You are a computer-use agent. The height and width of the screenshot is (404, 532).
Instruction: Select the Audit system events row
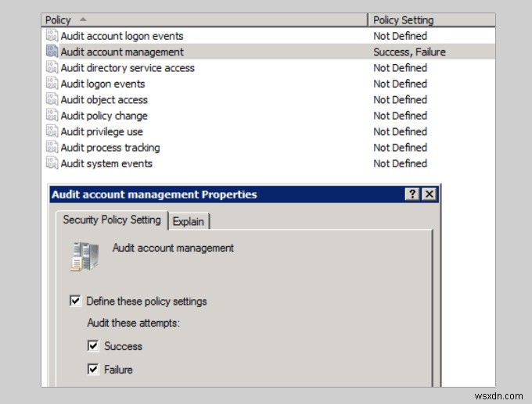268,163
